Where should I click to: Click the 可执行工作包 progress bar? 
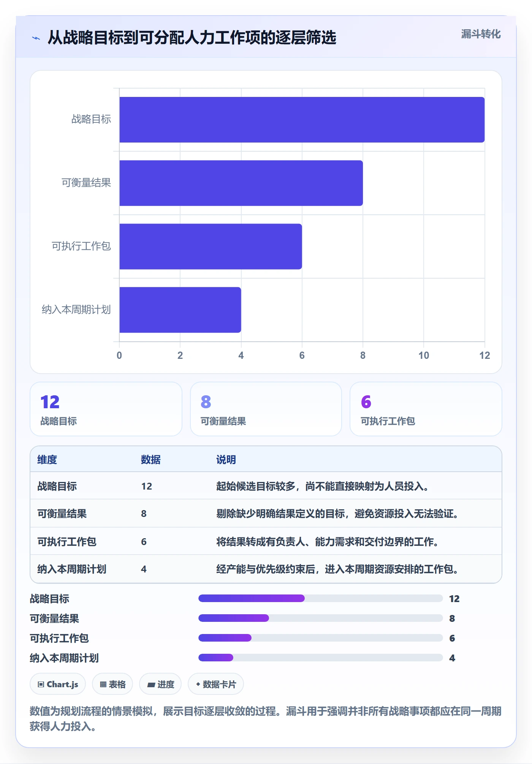tap(321, 638)
